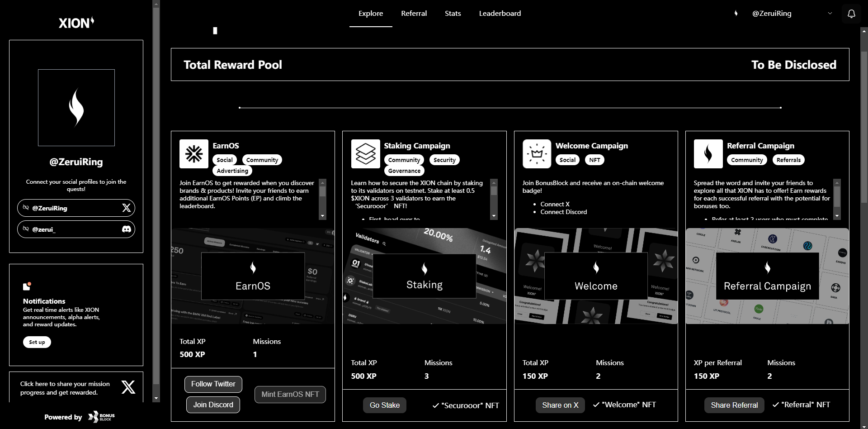Unlink the @zerui_ Discord account
The image size is (868, 429).
coord(26,229)
